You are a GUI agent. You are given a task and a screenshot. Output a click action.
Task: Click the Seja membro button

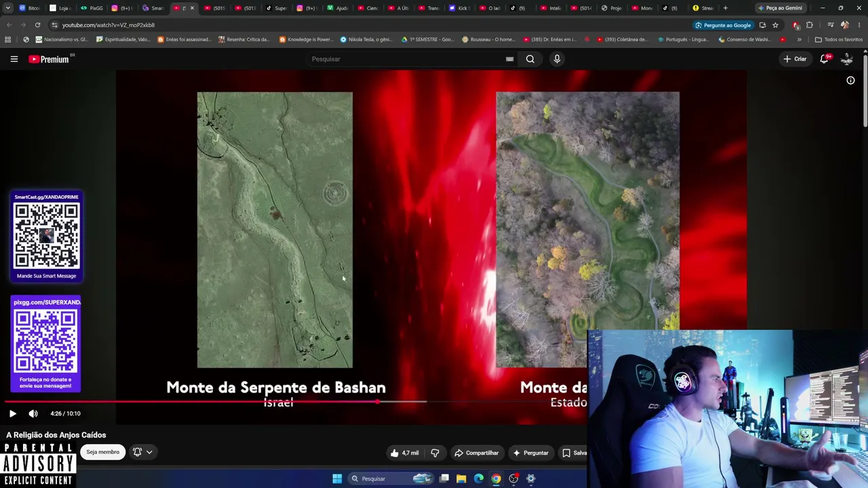click(x=103, y=452)
